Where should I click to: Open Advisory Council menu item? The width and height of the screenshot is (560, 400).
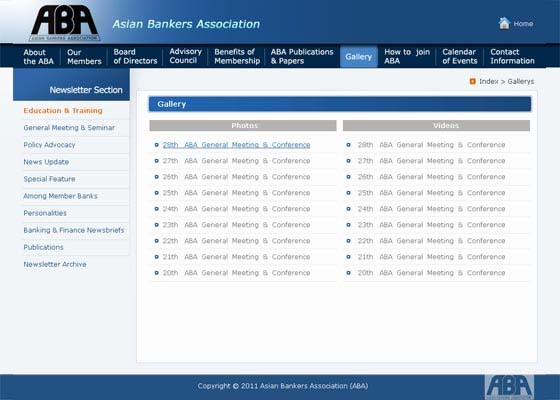pyautogui.click(x=185, y=56)
